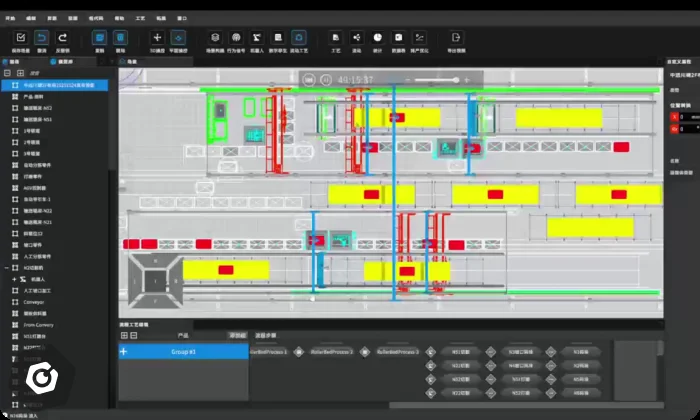Click the redo arrow toolbar icon
Screen dimensions: 700x420
pos(62,38)
